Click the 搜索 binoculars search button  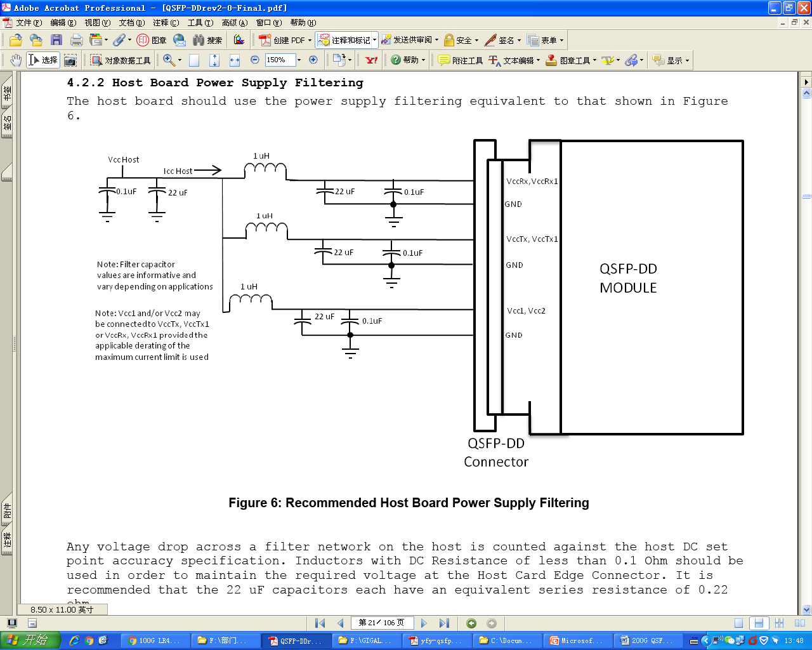[x=207, y=40]
